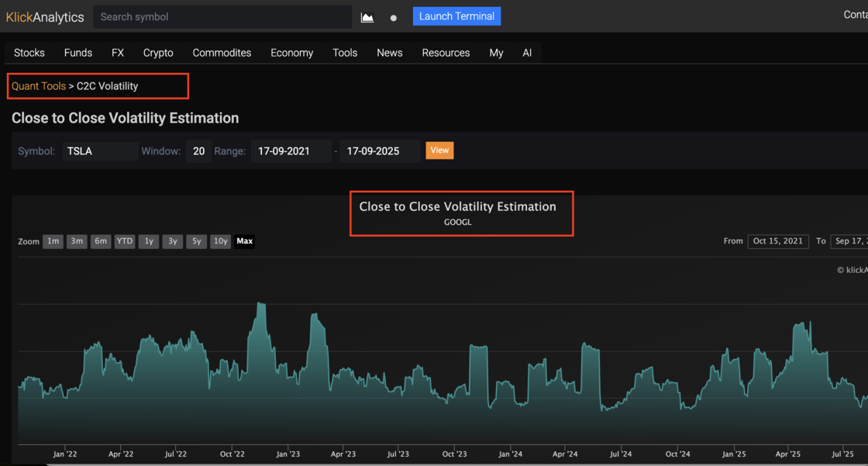Image resolution: width=868 pixels, height=466 pixels.
Task: Click the Jan '23 axis label
Action: click(288, 454)
